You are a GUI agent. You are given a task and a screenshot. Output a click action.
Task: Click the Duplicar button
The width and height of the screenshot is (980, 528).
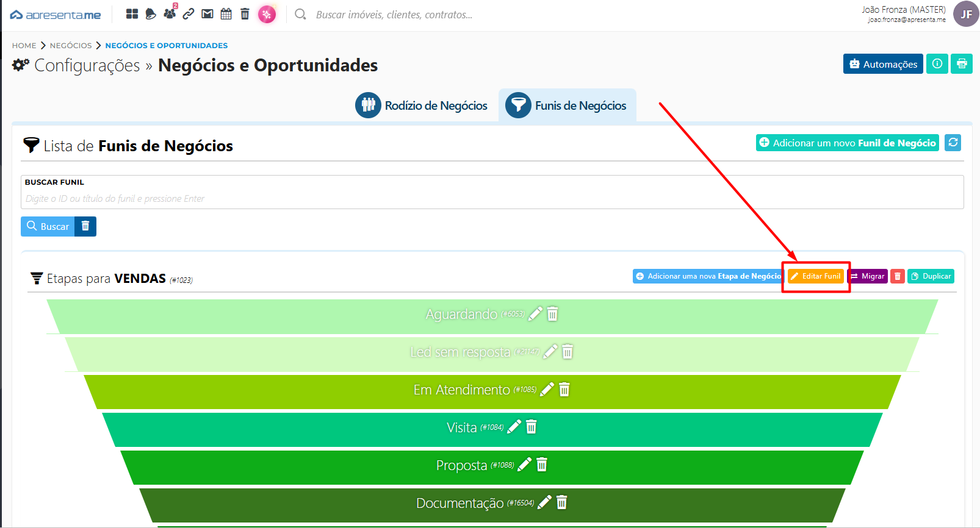click(931, 276)
